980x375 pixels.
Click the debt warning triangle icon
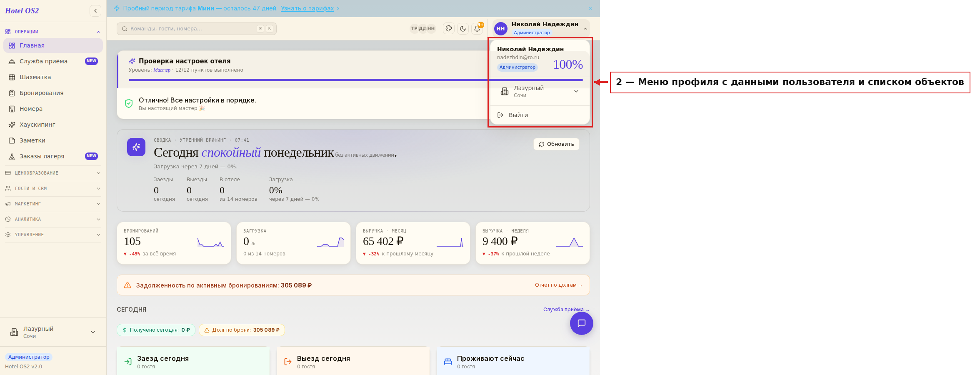127,285
